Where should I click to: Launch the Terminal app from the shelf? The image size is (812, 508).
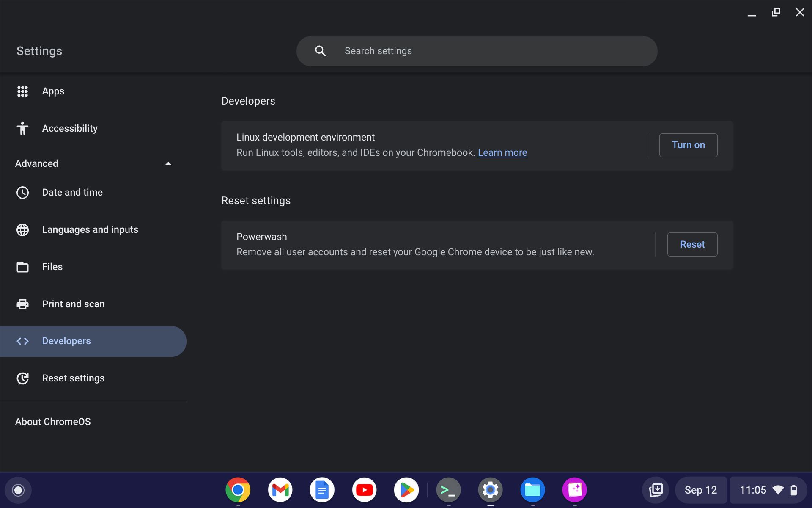pos(448,490)
